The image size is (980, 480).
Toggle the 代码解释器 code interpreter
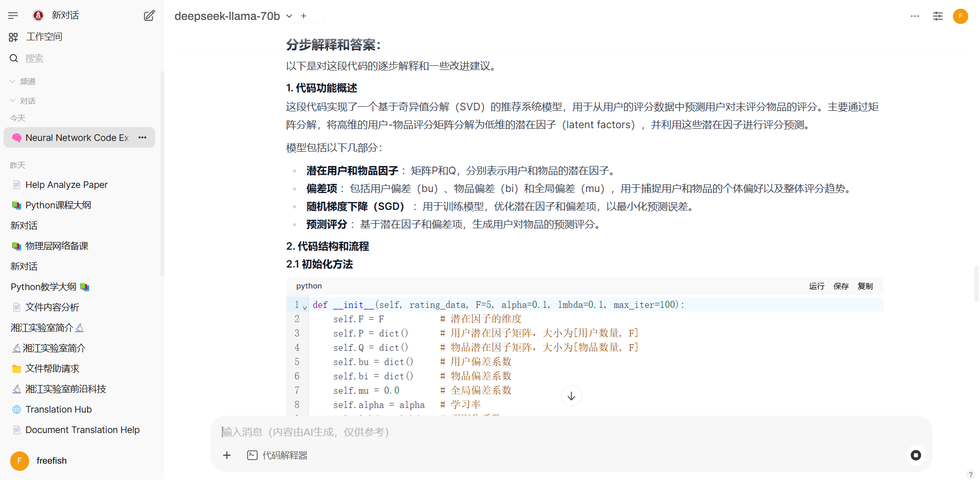[278, 455]
